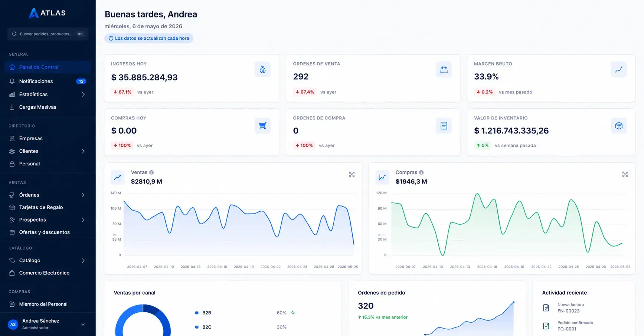Click the Ventas total $2810,9 M
Viewport: 644px width, 336px height.
point(147,182)
